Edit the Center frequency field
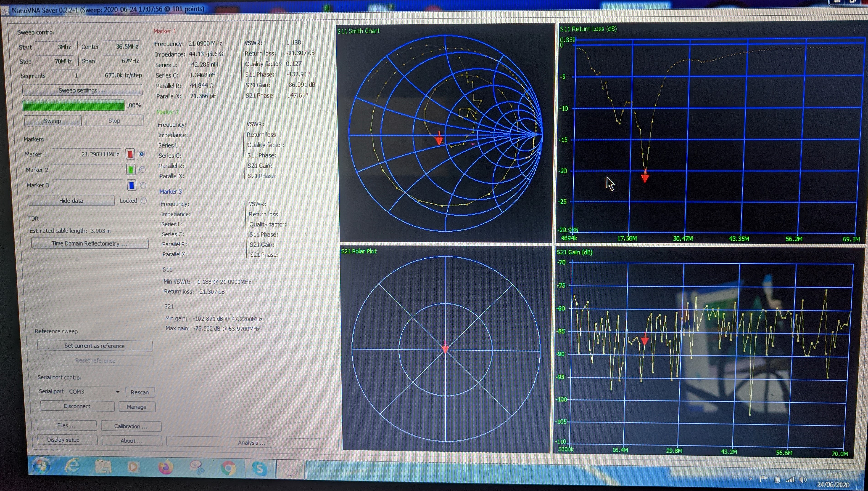The width and height of the screenshot is (868, 491). [x=122, y=47]
